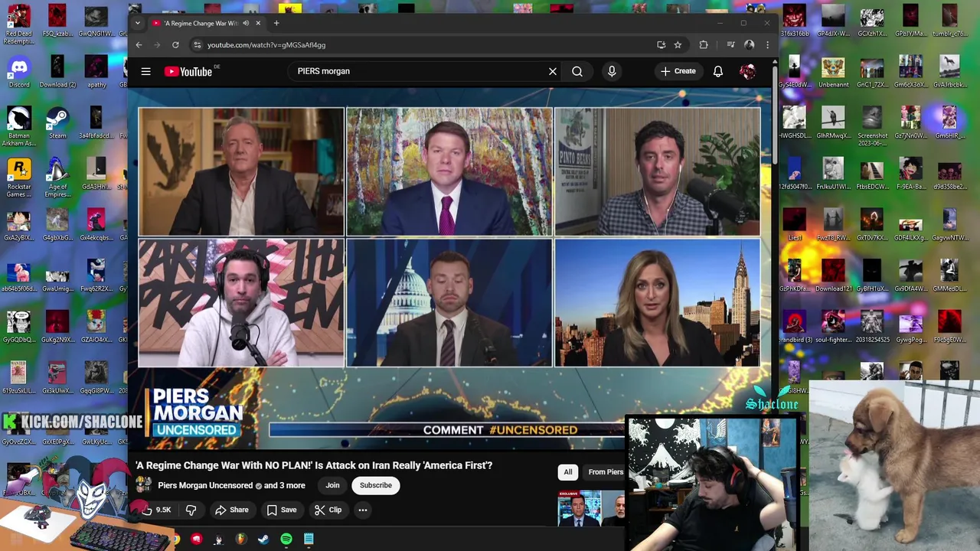The image size is (980, 551).
Task: Open Steam desktop shortcut
Action: click(x=57, y=122)
